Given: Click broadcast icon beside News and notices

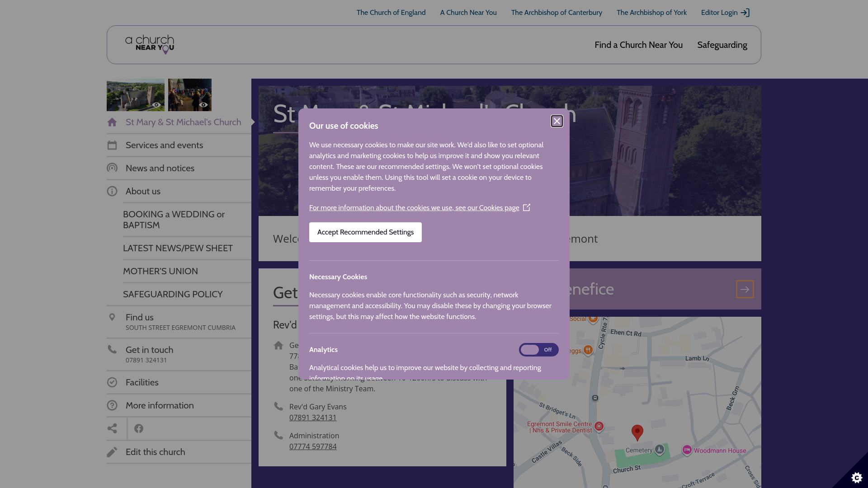Looking at the screenshot, I should pos(112,168).
